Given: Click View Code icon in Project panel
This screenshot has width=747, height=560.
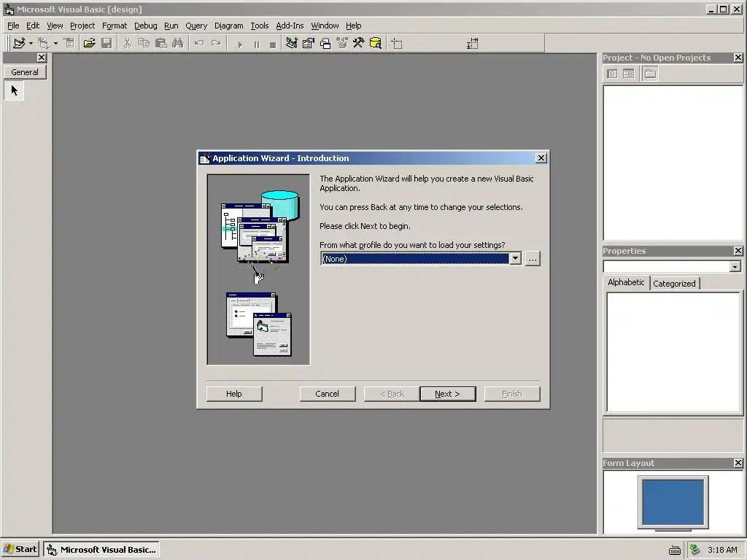Looking at the screenshot, I should pos(612,74).
